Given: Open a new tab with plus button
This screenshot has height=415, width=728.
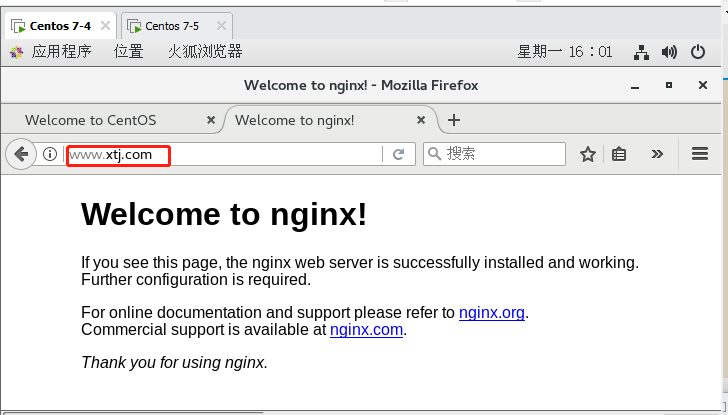Looking at the screenshot, I should point(454,120).
